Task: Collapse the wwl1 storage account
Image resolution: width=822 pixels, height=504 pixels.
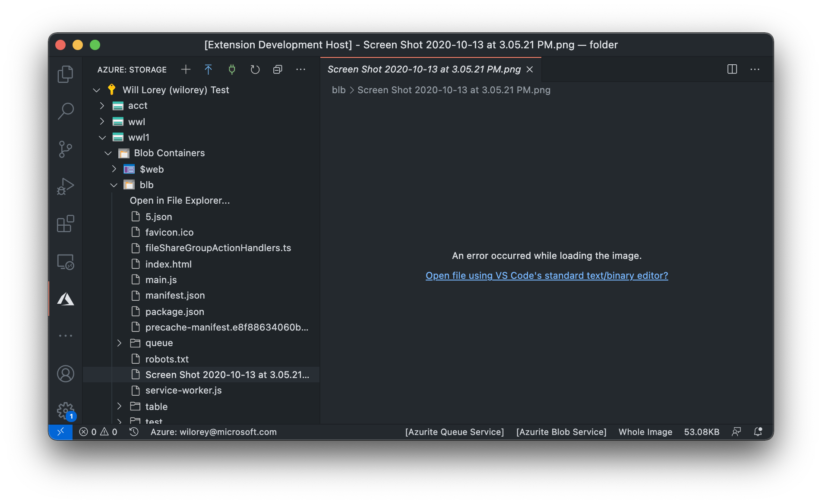Action: (x=102, y=137)
